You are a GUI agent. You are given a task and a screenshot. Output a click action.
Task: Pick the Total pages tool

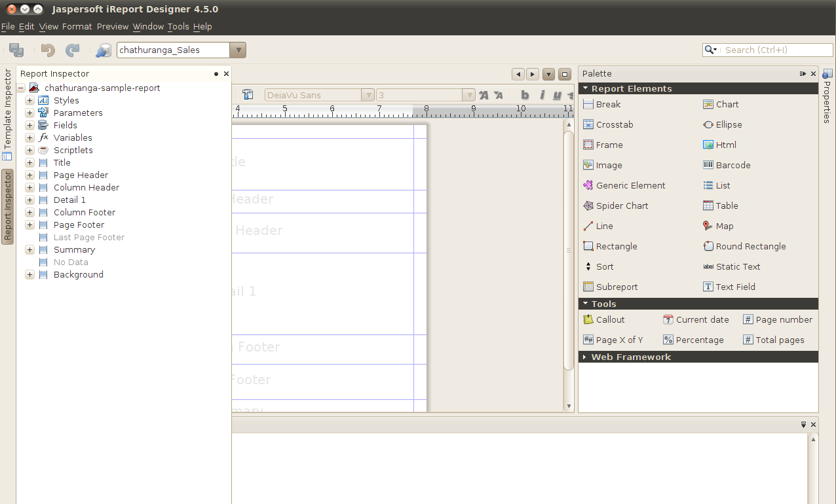[774, 340]
